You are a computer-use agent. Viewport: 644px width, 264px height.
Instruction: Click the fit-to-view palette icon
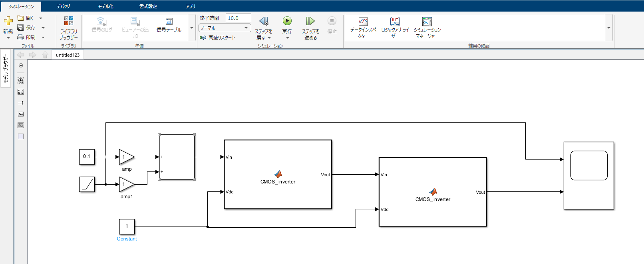point(21,92)
